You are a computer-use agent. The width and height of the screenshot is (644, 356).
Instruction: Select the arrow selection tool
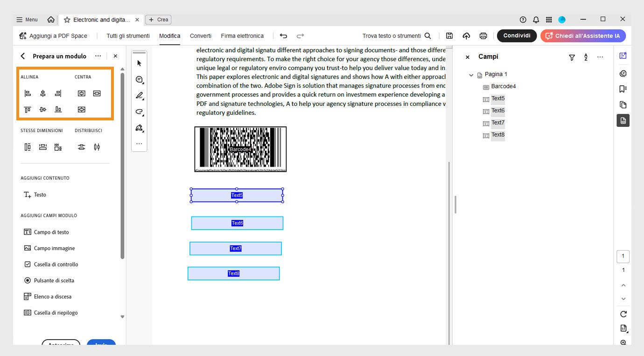click(139, 63)
